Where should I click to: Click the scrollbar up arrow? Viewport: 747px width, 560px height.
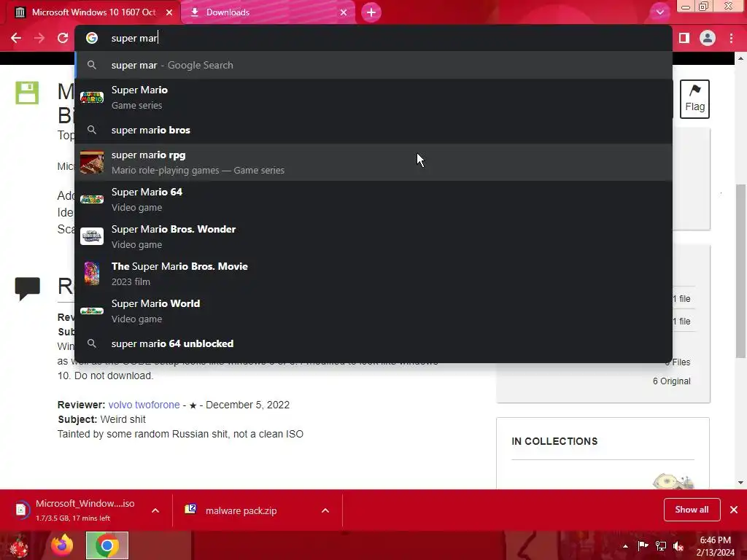click(x=740, y=59)
